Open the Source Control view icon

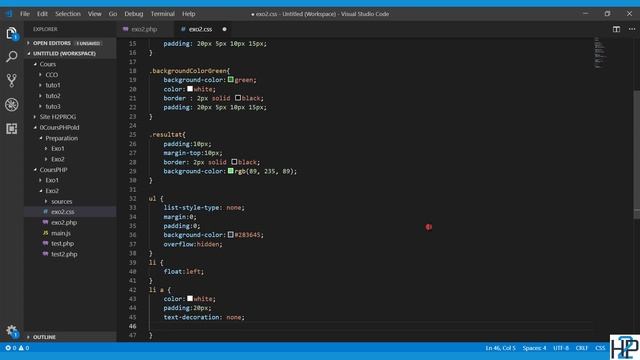[11, 80]
